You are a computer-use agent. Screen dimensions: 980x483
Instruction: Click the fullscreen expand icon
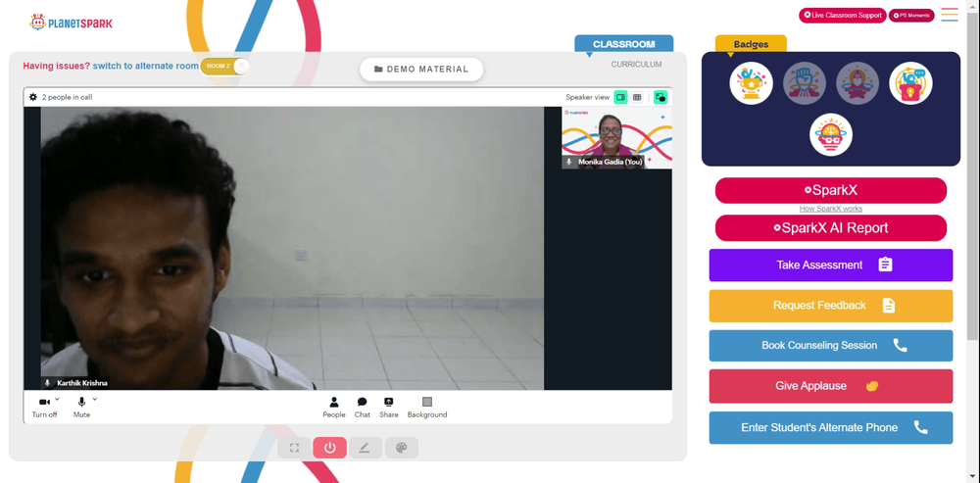294,448
